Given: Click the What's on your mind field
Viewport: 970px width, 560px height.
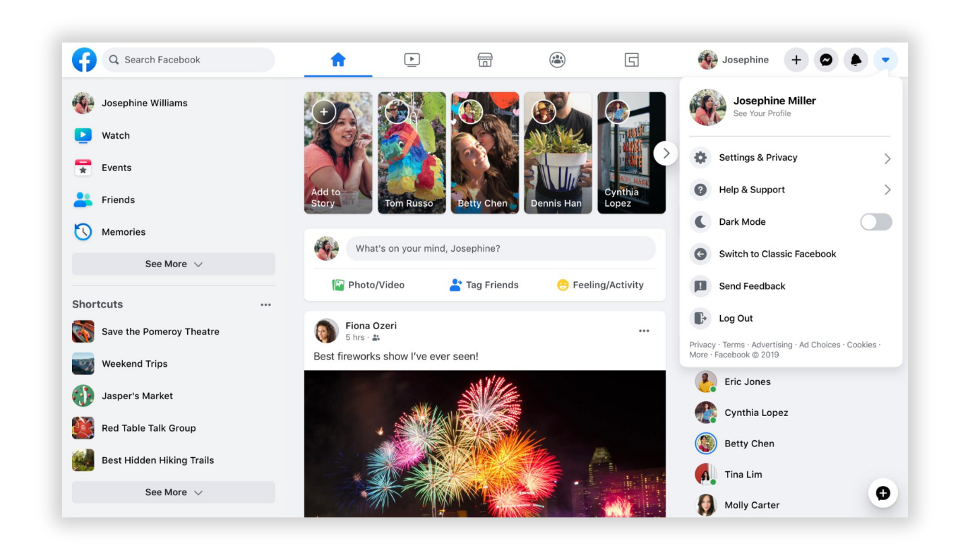Looking at the screenshot, I should point(501,248).
